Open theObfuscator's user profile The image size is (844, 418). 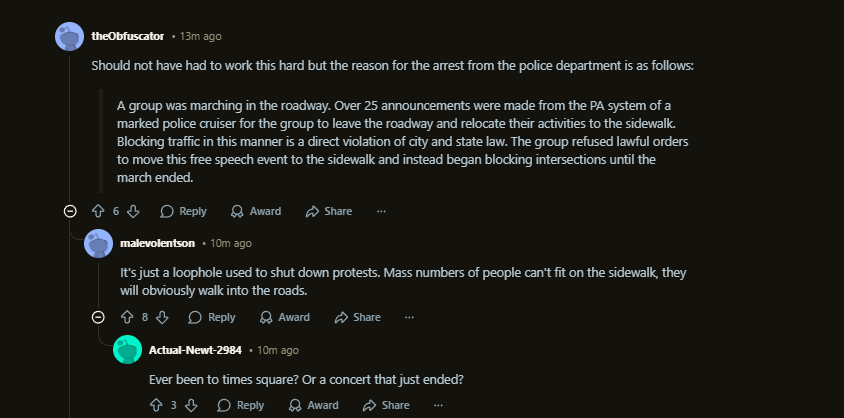click(x=128, y=36)
